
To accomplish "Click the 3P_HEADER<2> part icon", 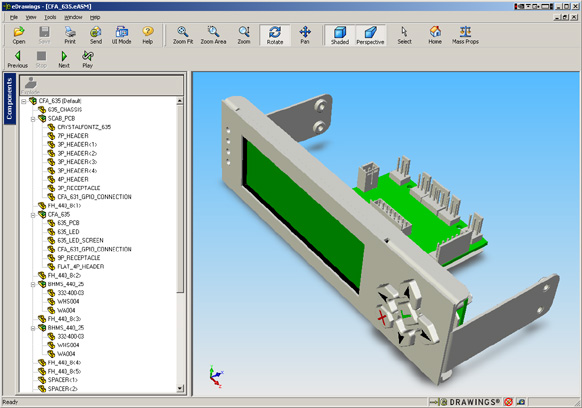I will point(51,153).
